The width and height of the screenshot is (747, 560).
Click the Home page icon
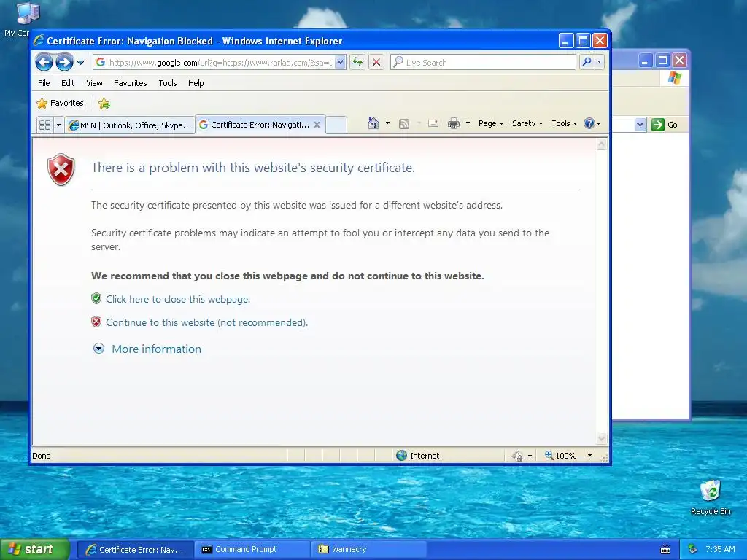373,123
